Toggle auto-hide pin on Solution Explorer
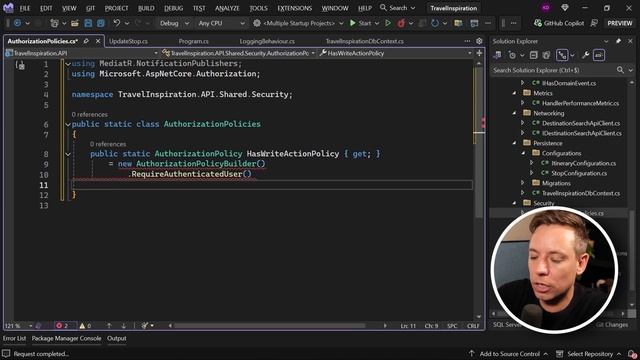Image resolution: width=640 pixels, height=360 pixels. pyautogui.click(x=618, y=41)
